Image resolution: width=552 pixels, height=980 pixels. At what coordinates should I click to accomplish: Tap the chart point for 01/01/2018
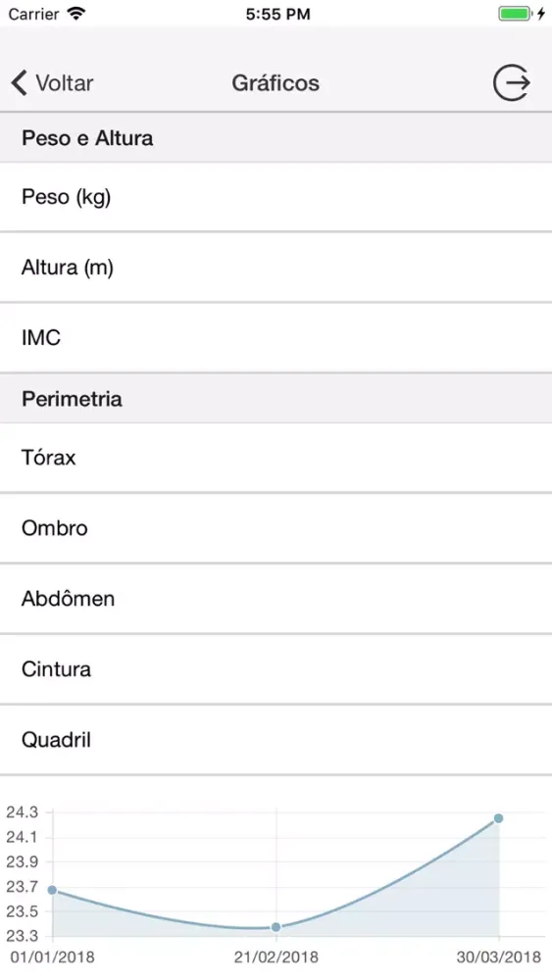point(53,890)
